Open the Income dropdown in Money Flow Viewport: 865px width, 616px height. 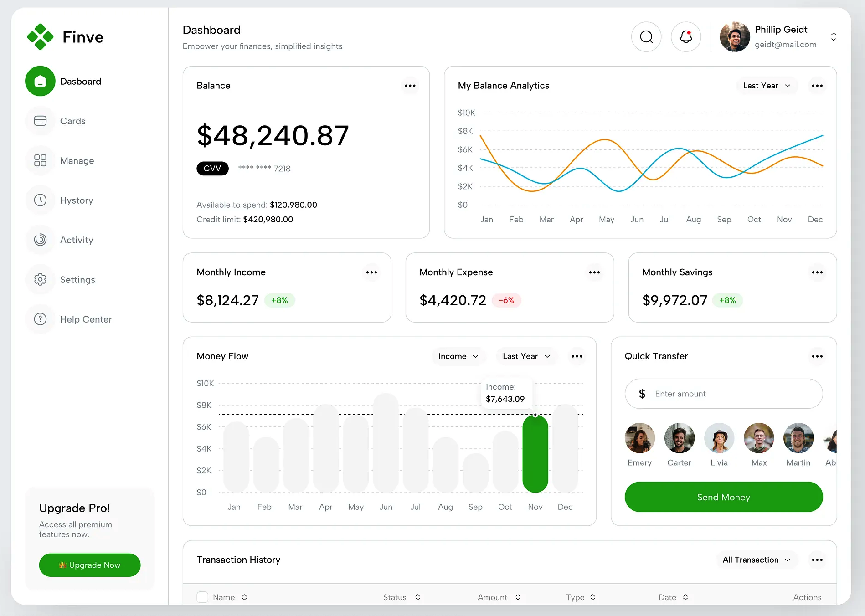point(458,356)
